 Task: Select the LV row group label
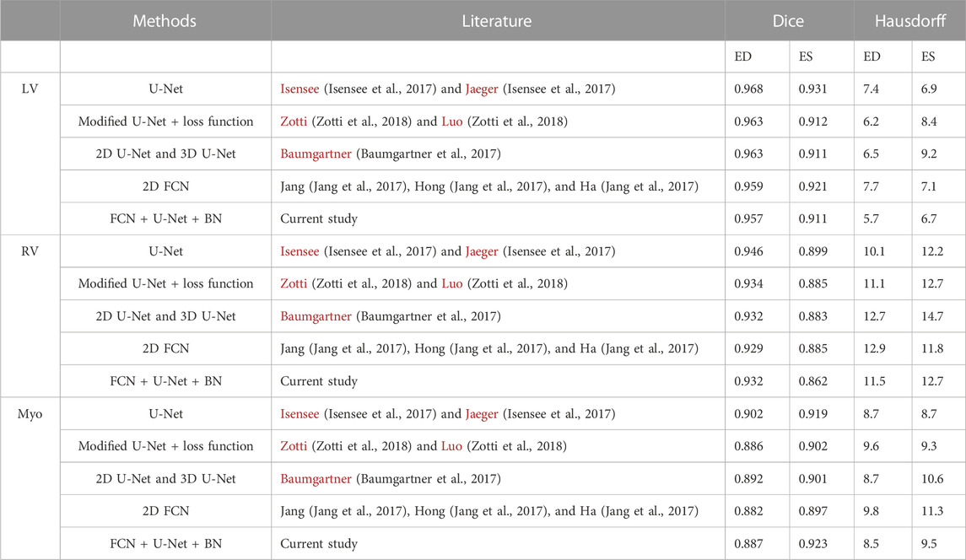[x=30, y=89]
